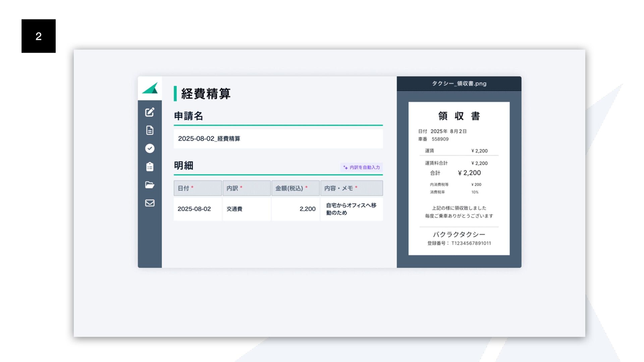Edit the memo cell 自宅からオフィスへ移動のため
The width and height of the screenshot is (644, 362).
(x=351, y=209)
